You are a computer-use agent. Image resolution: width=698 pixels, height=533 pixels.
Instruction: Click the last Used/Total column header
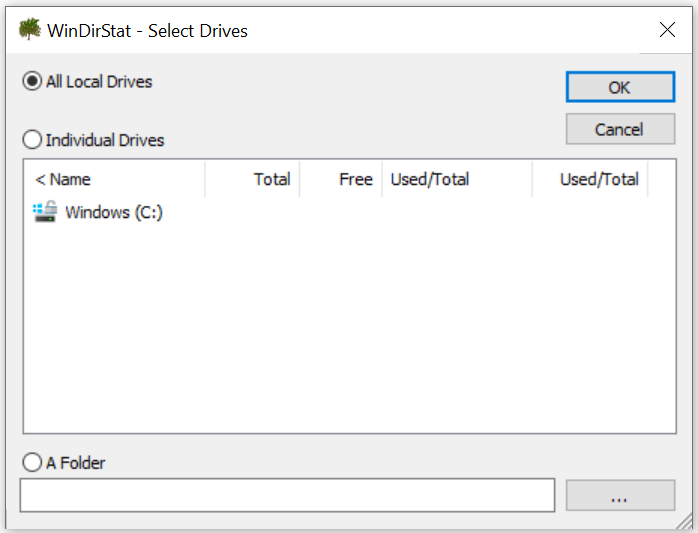[590, 179]
